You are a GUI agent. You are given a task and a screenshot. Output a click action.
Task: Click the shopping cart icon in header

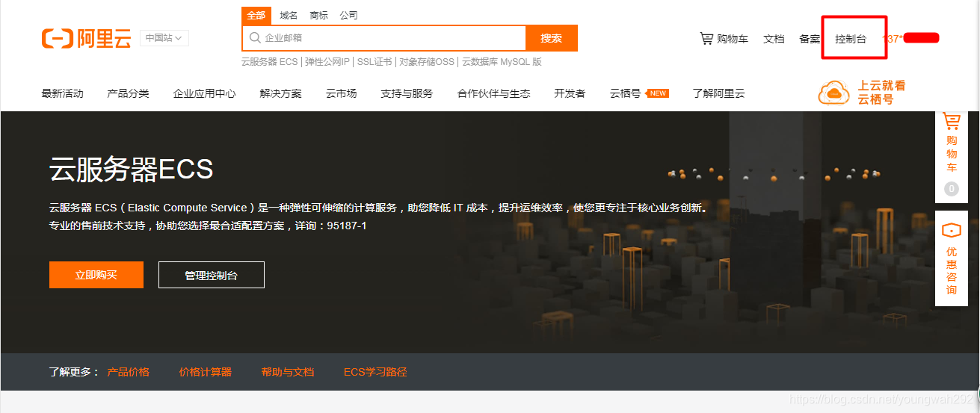[x=706, y=38]
